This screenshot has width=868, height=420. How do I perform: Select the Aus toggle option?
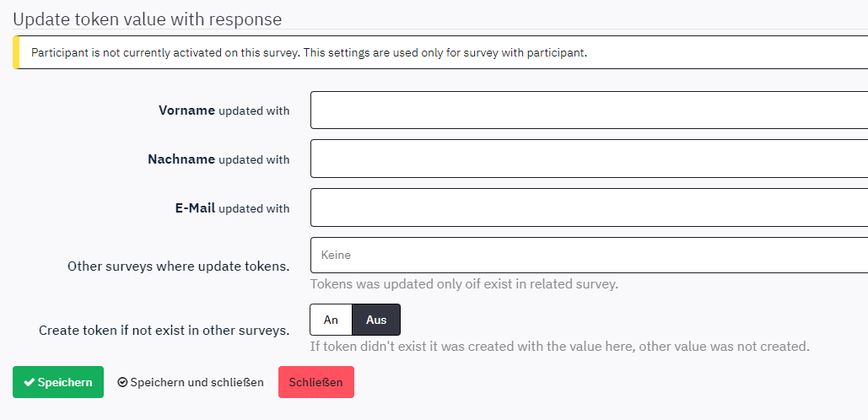376,320
